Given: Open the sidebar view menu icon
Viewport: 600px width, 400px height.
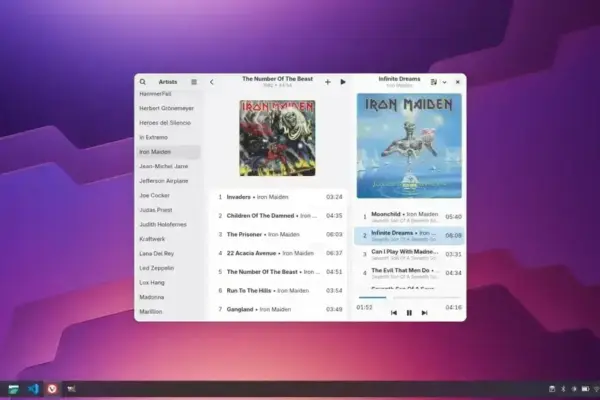Looking at the screenshot, I should pyautogui.click(x=194, y=82).
